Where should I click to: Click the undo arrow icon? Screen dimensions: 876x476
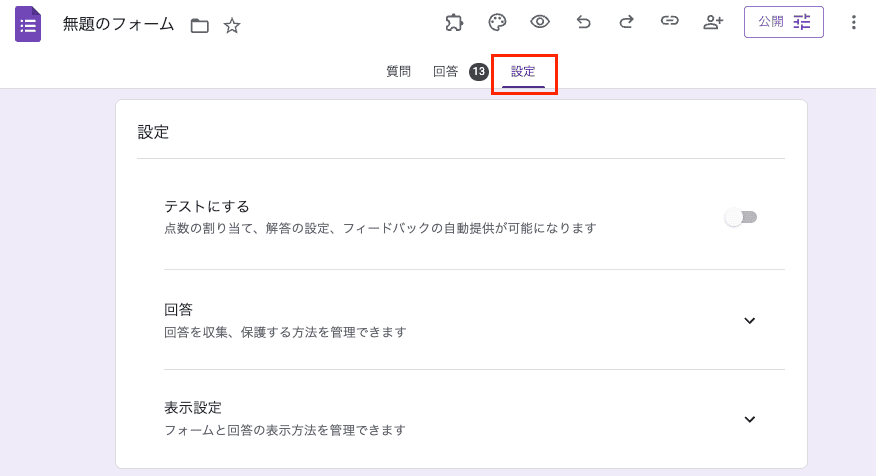[584, 22]
